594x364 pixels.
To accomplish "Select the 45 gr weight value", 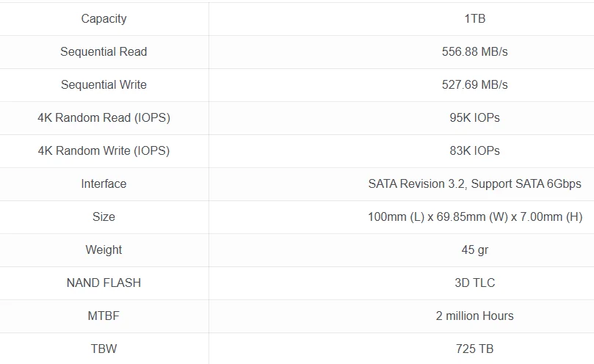I will [x=474, y=250].
